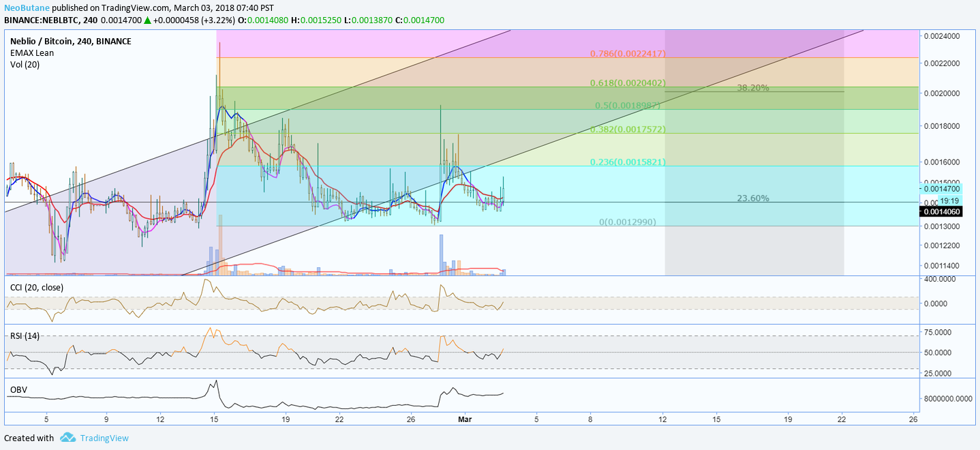The width and height of the screenshot is (980, 450).
Task: Click the 0.0018000 price axis label
Action: [942, 125]
